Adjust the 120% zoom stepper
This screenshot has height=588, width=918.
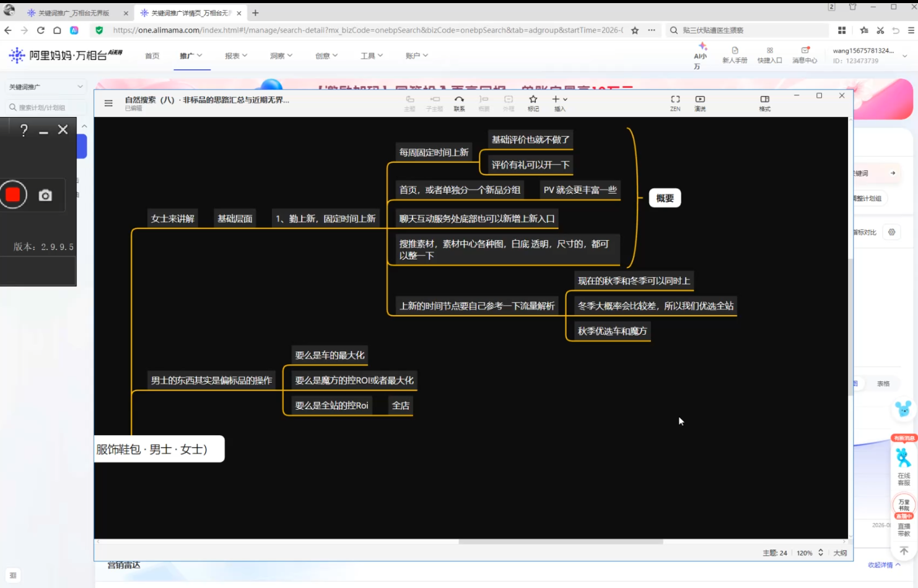tap(821, 553)
